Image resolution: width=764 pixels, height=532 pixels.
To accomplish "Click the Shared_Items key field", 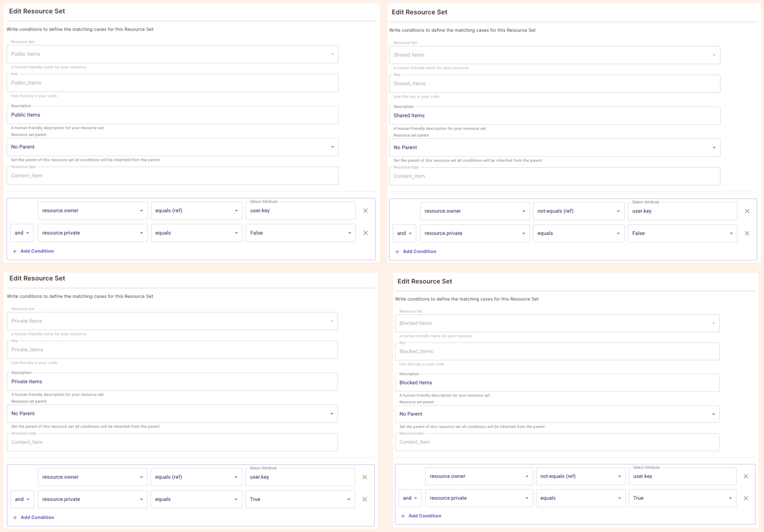I will [554, 84].
